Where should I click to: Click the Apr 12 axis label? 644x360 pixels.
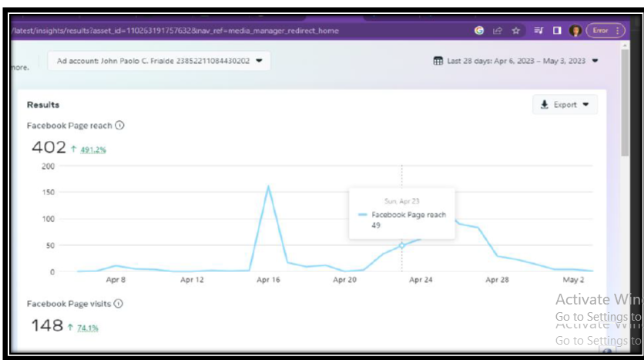click(192, 280)
